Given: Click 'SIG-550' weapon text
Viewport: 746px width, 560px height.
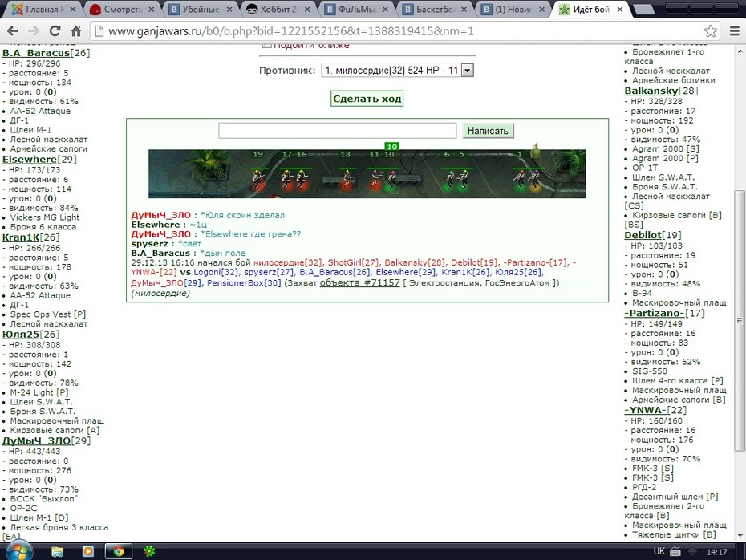Looking at the screenshot, I should (x=650, y=371).
